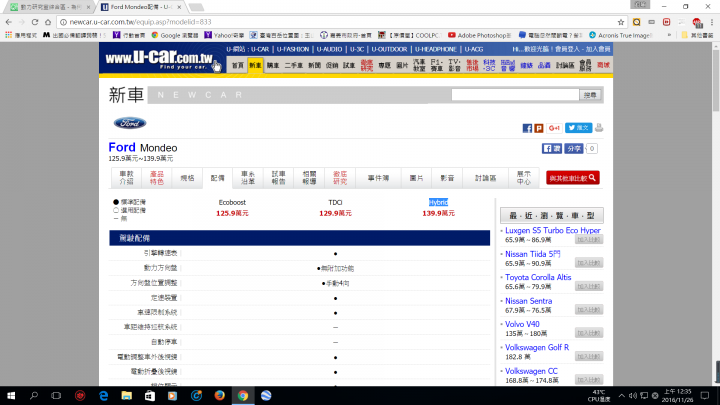Open the U-CAR site logo
The height and width of the screenshot is (405, 720).
pos(159,60)
